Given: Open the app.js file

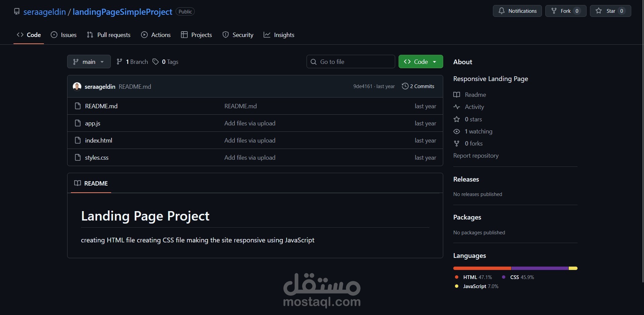Looking at the screenshot, I should coord(93,123).
